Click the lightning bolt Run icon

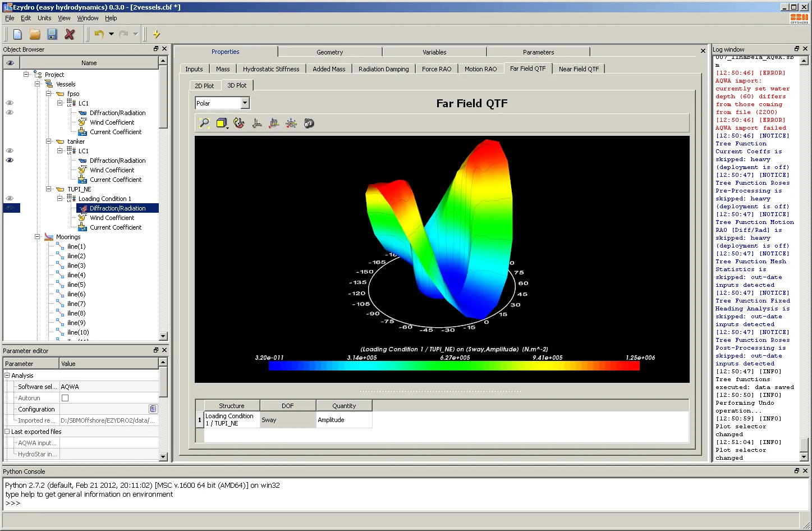coord(157,34)
